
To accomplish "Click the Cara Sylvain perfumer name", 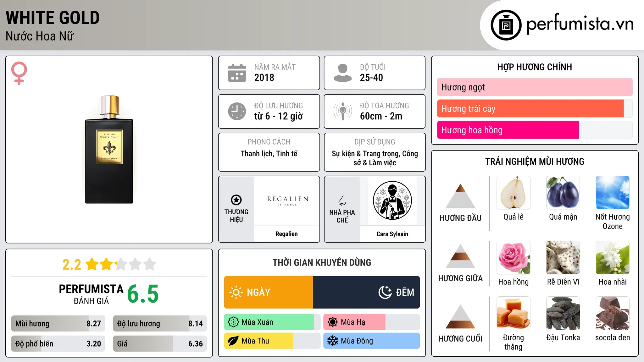I will pyautogui.click(x=392, y=234).
